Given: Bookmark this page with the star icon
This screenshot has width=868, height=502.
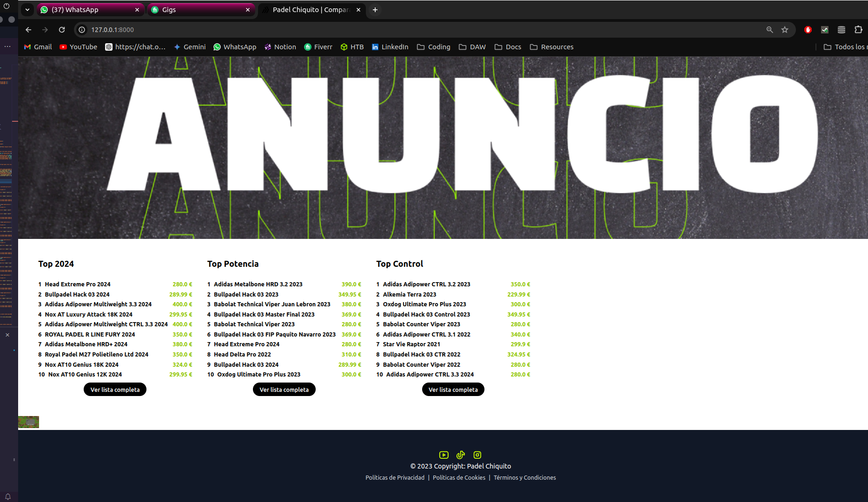Looking at the screenshot, I should pos(785,30).
